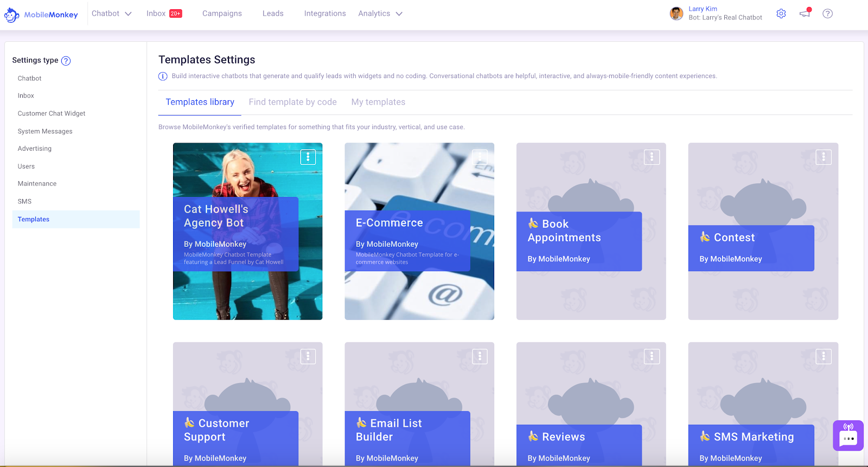Open System Messages settings
The image size is (868, 467).
(45, 132)
